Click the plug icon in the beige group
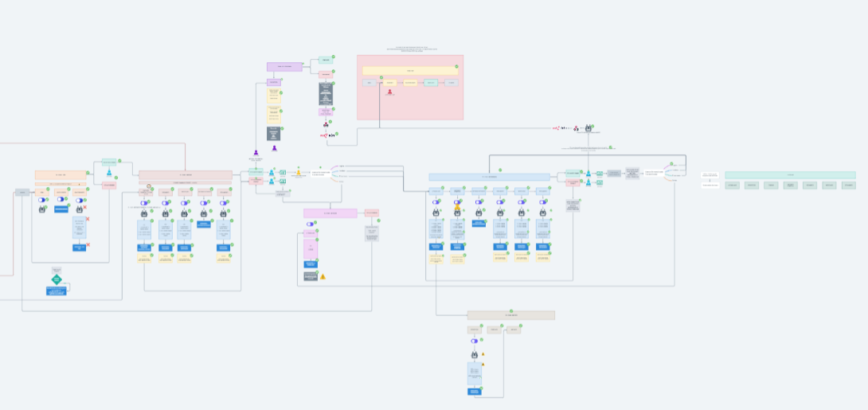This screenshot has height=410, width=868. pyautogui.click(x=475, y=354)
